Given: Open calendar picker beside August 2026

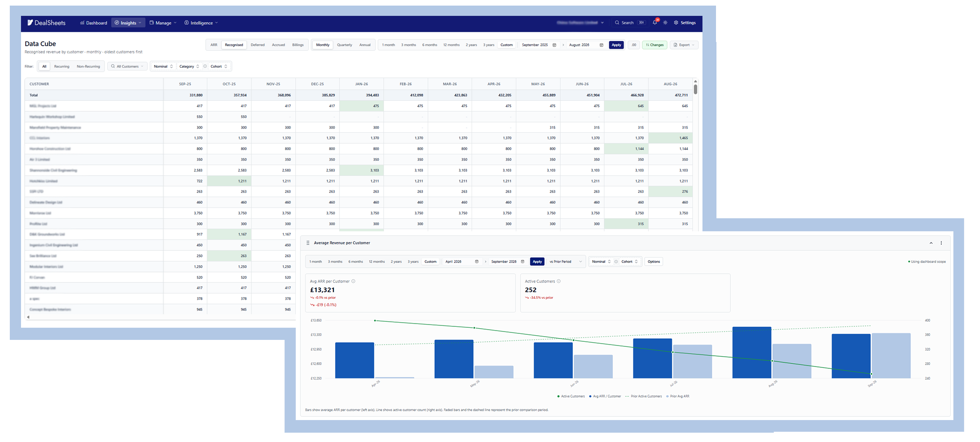Looking at the screenshot, I should (x=601, y=45).
